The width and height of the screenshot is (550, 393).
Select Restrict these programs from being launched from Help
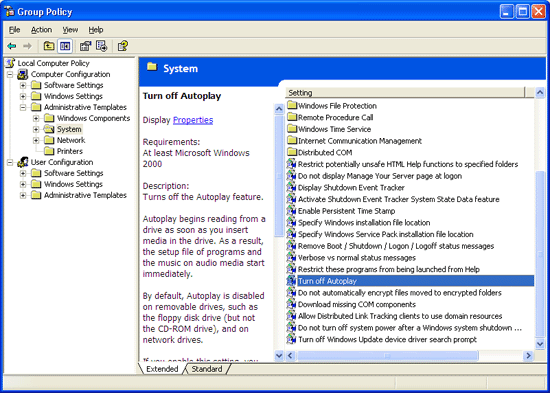[389, 269]
